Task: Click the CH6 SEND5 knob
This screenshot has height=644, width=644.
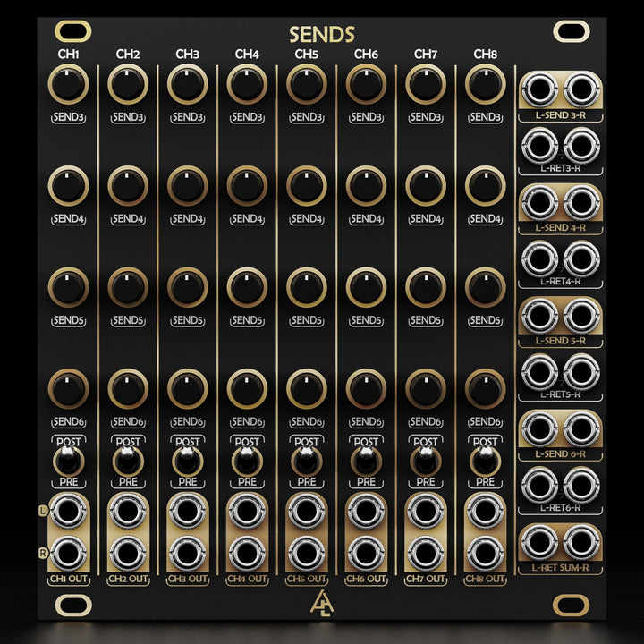Action: pyautogui.click(x=366, y=287)
